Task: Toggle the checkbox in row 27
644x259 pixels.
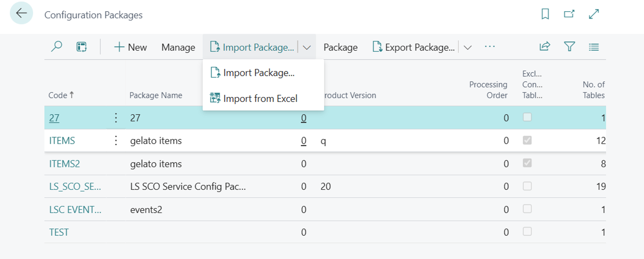Action: point(527,118)
